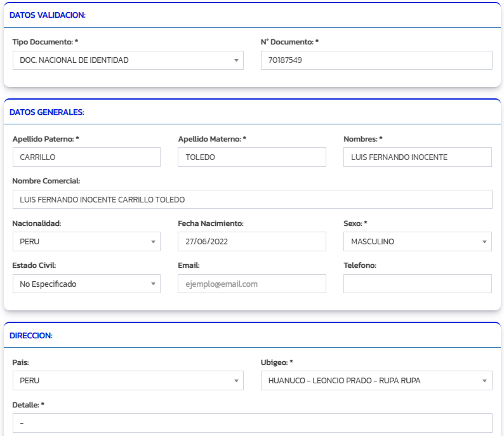This screenshot has height=436, width=504.
Task: Click the Nombres label
Action: (x=363, y=139)
